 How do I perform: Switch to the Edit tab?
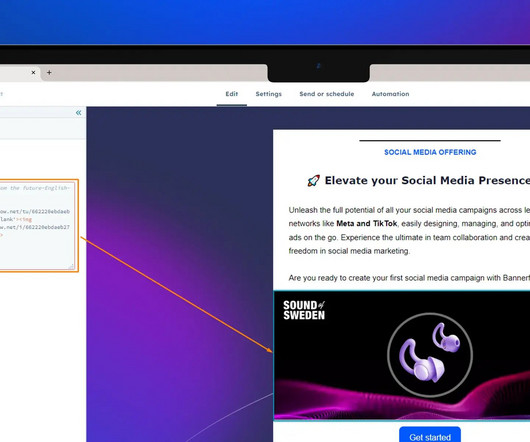click(232, 94)
